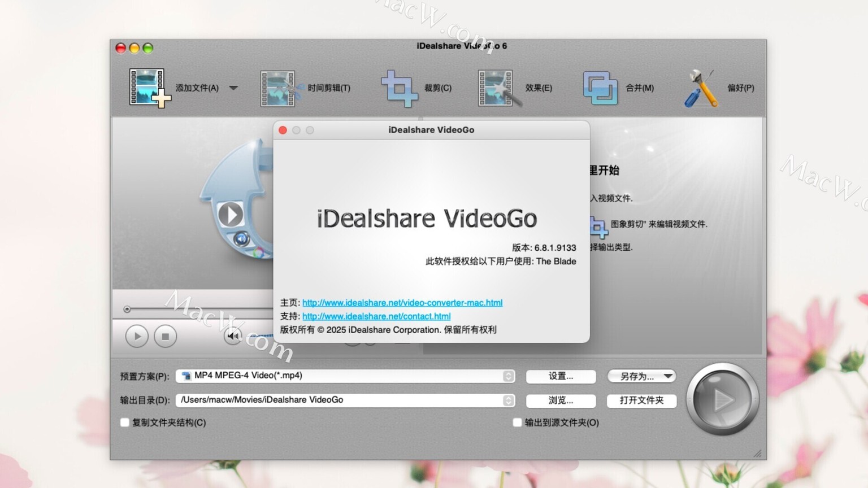Open the Effect (效果) wand icon

click(x=500, y=88)
